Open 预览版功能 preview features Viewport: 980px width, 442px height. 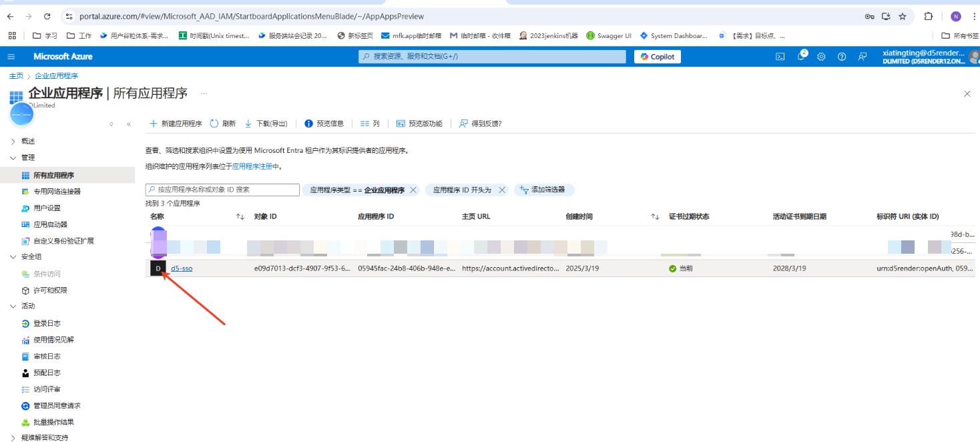pyautogui.click(x=419, y=124)
